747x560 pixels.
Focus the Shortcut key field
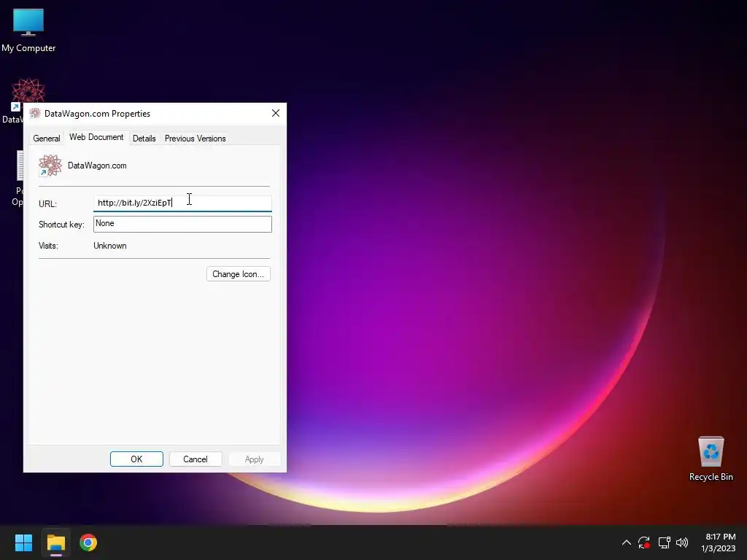pyautogui.click(x=182, y=225)
